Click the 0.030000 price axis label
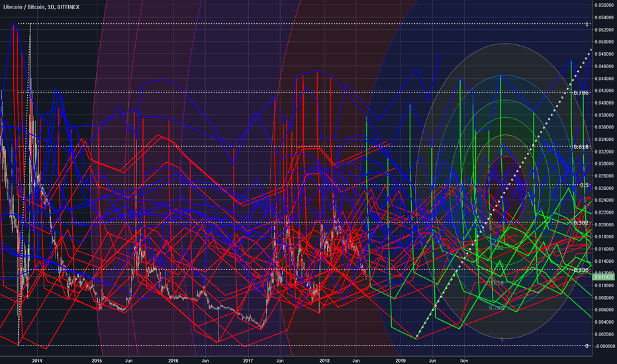 (x=605, y=163)
